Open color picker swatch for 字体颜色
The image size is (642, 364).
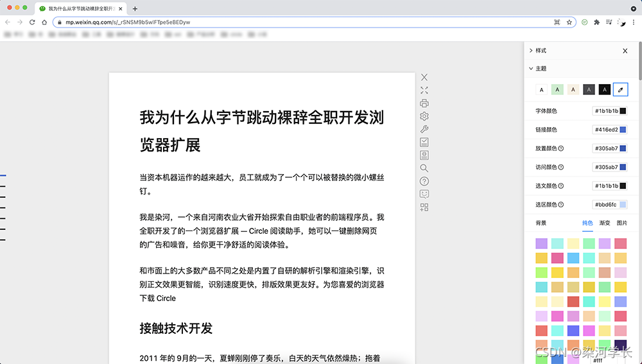coord(623,111)
